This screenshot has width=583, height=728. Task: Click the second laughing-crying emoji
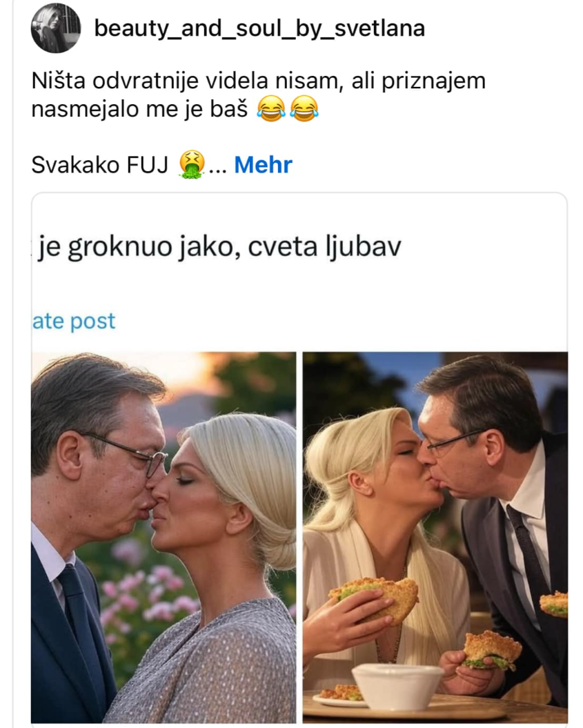304,109
